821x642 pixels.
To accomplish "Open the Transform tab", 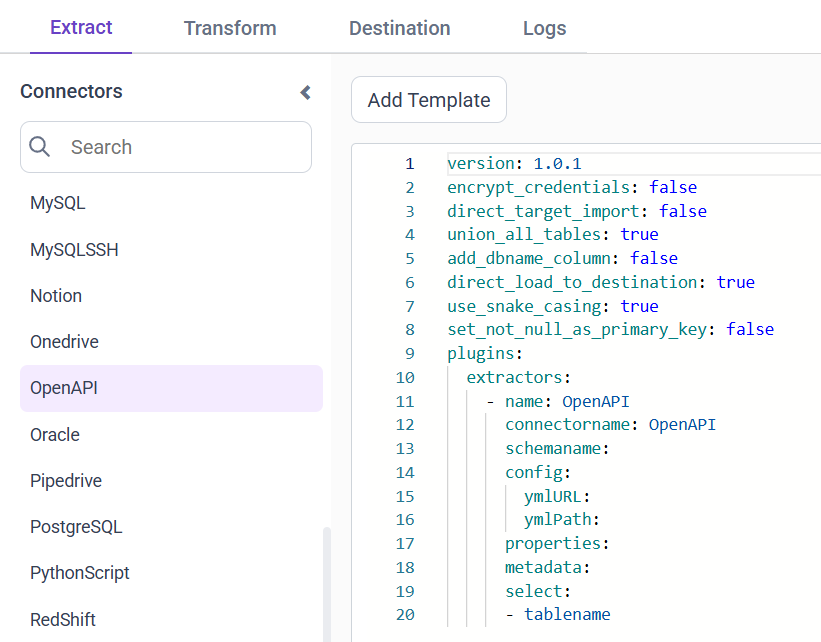I will coord(230,28).
